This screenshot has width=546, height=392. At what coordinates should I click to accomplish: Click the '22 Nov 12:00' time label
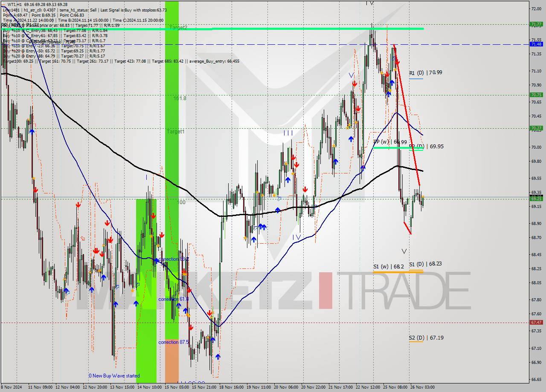click(x=368, y=387)
